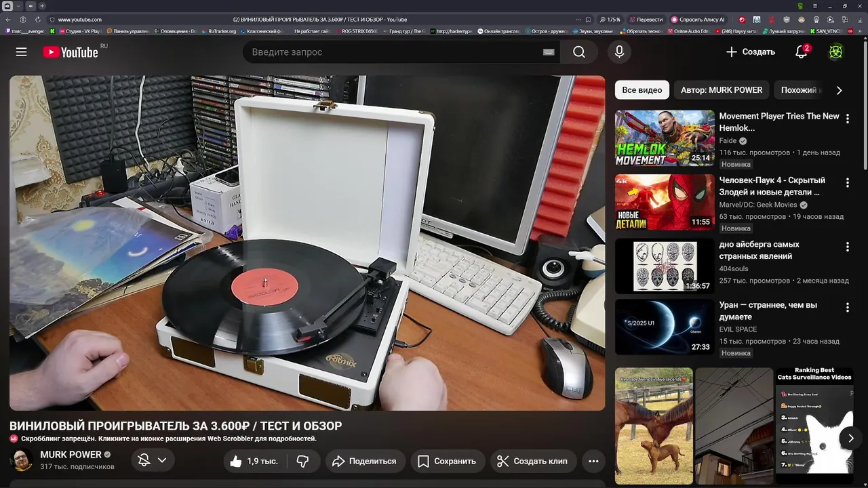This screenshot has width=868, height=488.
Task: Click the Создать клип button
Action: click(x=532, y=461)
